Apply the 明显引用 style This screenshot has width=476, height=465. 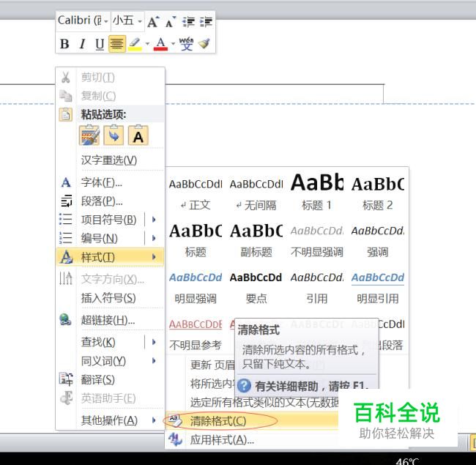tap(378, 287)
